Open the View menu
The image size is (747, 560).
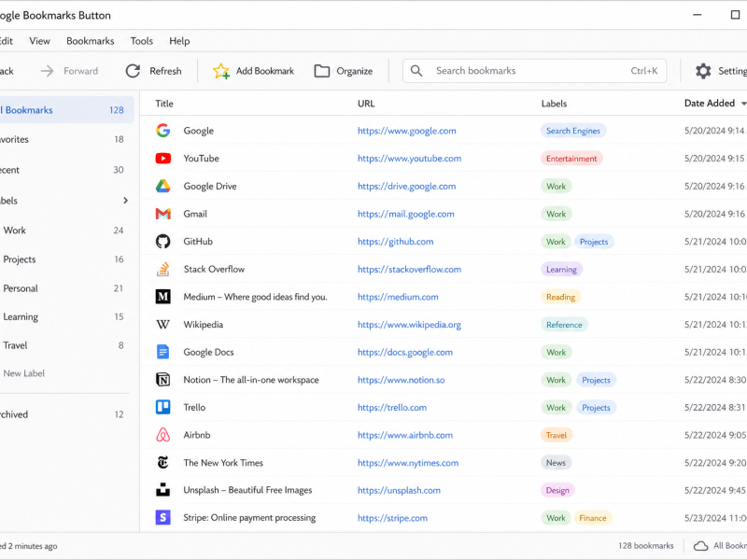39,41
